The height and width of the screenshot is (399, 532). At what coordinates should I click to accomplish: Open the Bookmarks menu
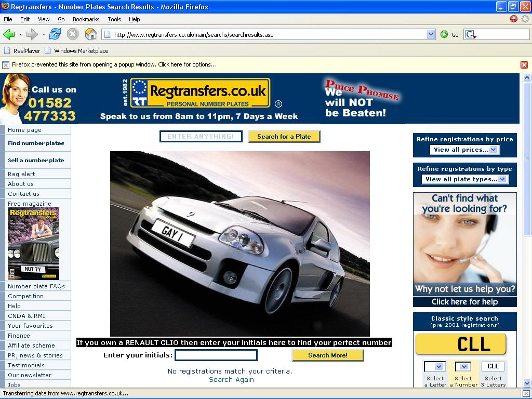click(86, 19)
